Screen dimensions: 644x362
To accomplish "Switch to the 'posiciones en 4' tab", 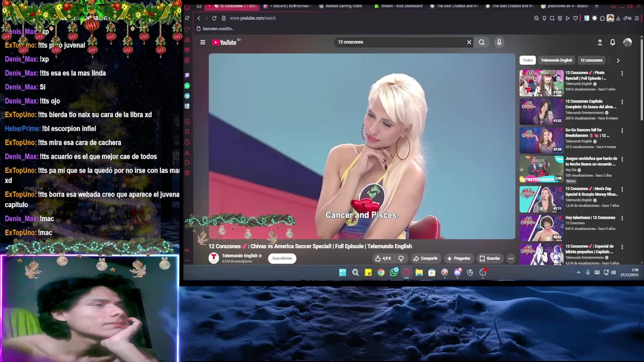I will (565, 6).
